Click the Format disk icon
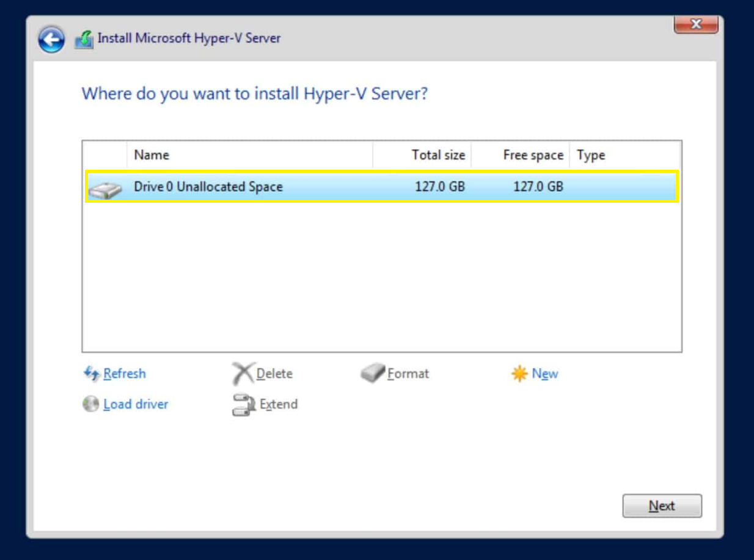The width and height of the screenshot is (754, 560). click(x=373, y=373)
